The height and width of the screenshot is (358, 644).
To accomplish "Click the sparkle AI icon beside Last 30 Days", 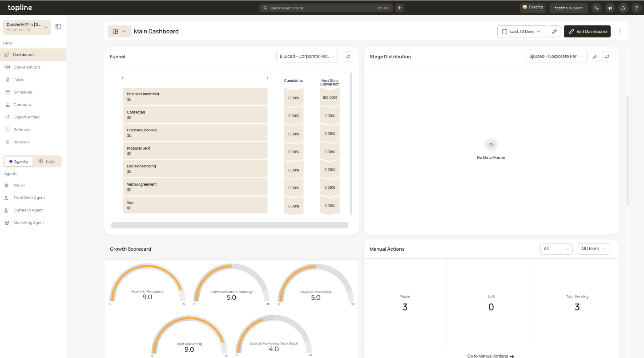I will tap(555, 31).
